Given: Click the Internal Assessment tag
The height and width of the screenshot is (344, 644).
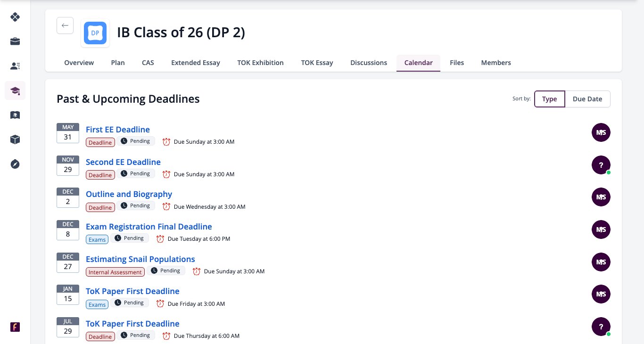Looking at the screenshot, I should coord(115,272).
